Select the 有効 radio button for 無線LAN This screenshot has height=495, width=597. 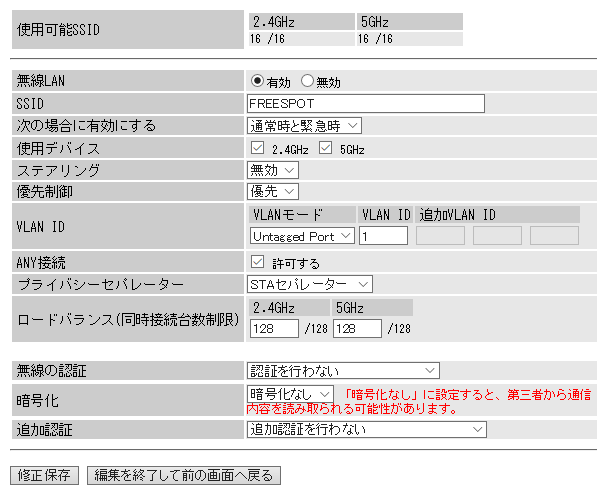(257, 81)
